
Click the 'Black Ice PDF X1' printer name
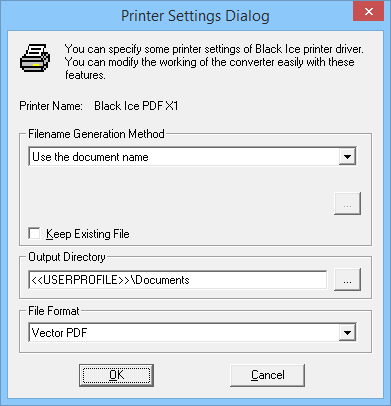(136, 106)
